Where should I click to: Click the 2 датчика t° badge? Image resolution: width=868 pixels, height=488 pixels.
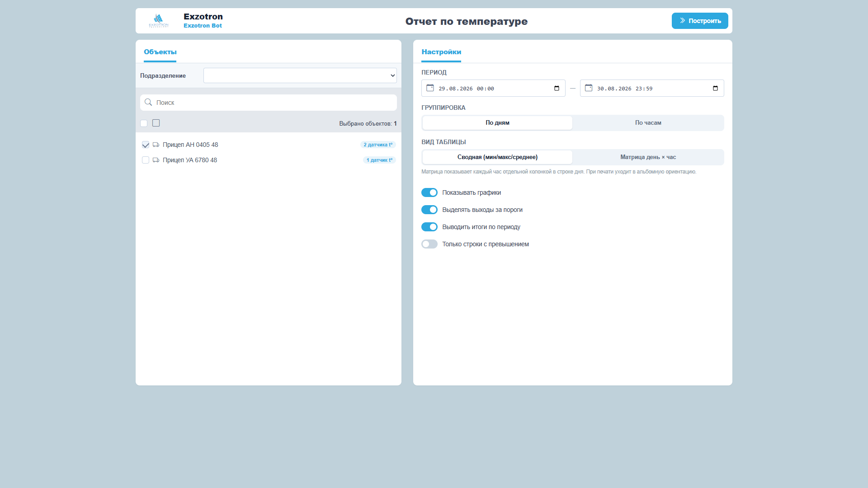pyautogui.click(x=378, y=145)
